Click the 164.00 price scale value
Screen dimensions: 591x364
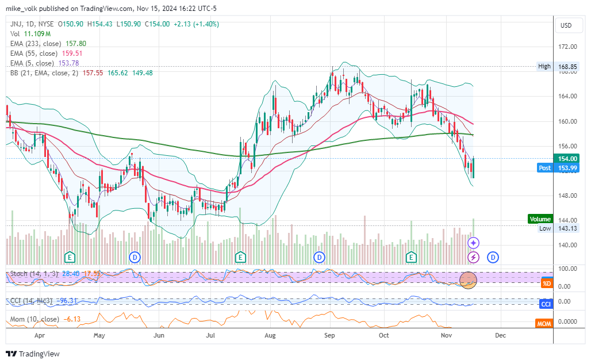(567, 96)
